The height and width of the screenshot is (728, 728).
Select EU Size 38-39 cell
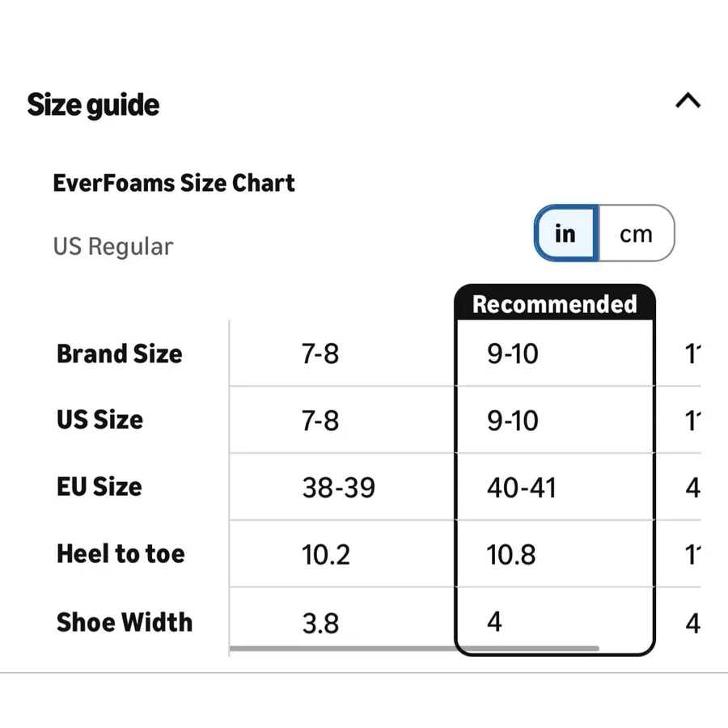click(338, 488)
